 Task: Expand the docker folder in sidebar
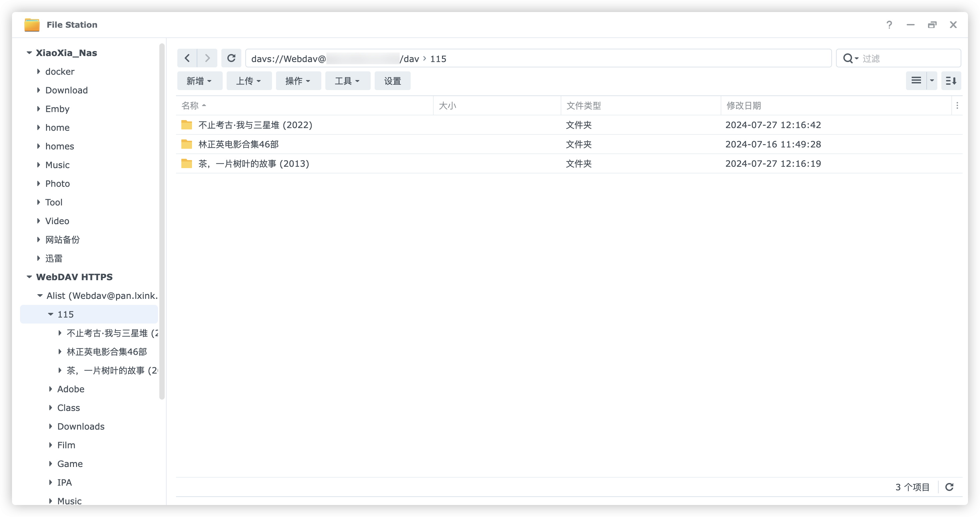point(38,72)
